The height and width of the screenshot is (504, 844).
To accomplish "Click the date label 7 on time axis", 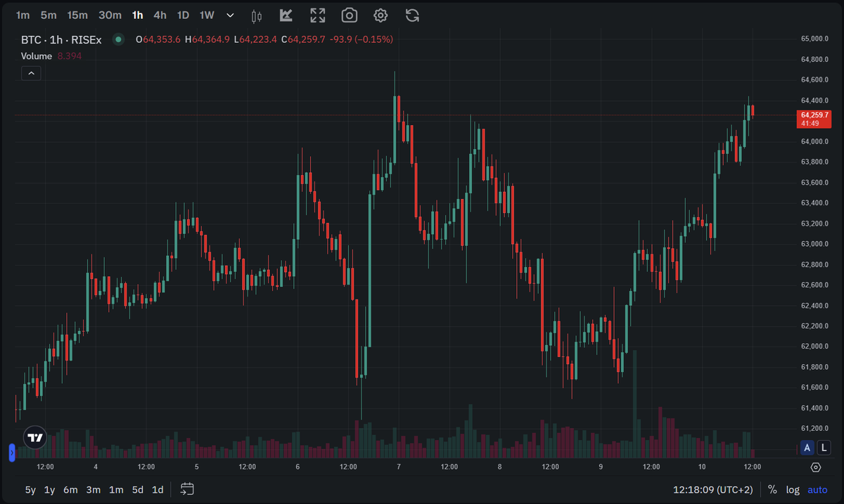I will coord(399,467).
